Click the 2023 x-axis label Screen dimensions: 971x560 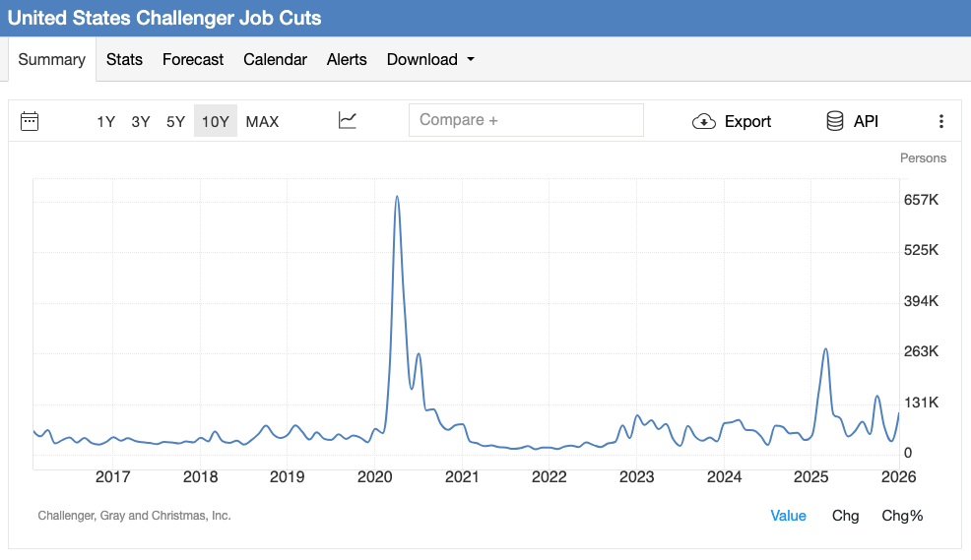point(636,477)
